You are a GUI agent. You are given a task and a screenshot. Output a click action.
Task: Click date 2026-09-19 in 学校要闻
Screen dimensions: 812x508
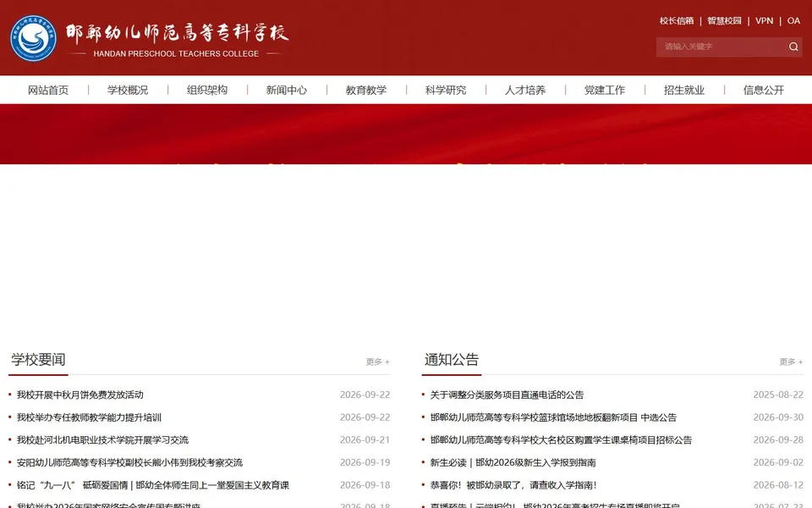point(365,462)
